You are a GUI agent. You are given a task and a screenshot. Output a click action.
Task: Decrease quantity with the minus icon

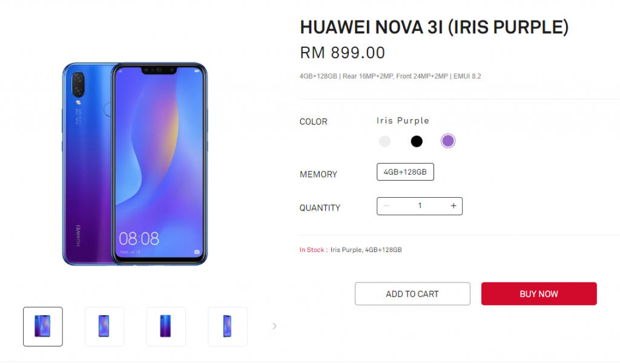point(386,206)
